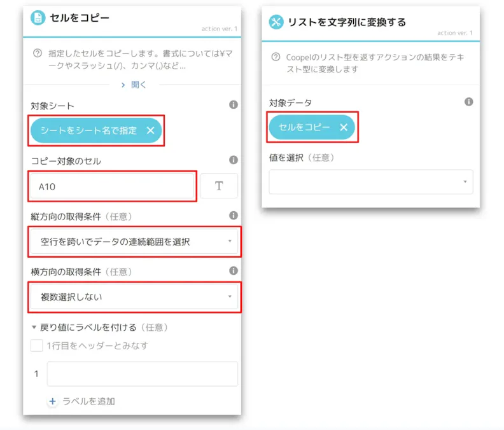The width and height of the screenshot is (504, 430).
Task: Click the plus icon for ラベルを追加
Action: (53, 401)
